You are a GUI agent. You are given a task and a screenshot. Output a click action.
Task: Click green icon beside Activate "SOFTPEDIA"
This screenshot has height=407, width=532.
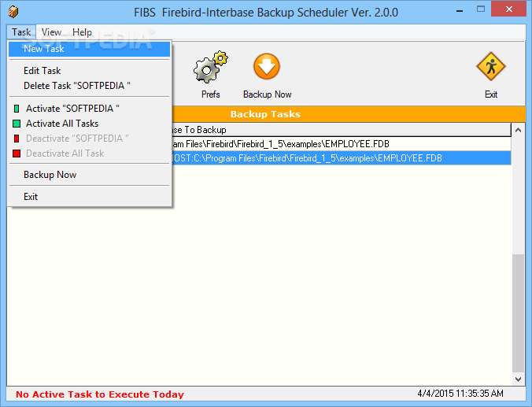coord(17,109)
